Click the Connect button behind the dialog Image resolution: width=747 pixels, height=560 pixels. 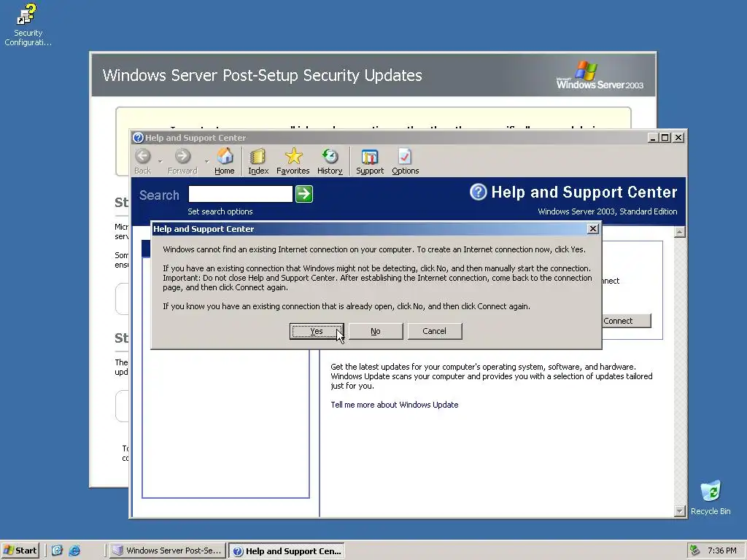pos(626,321)
